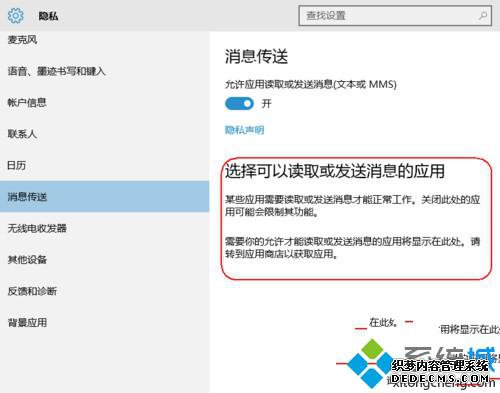This screenshot has width=500, height=393.
Task: Click the 消息传送 page heading
Action: 256,56
